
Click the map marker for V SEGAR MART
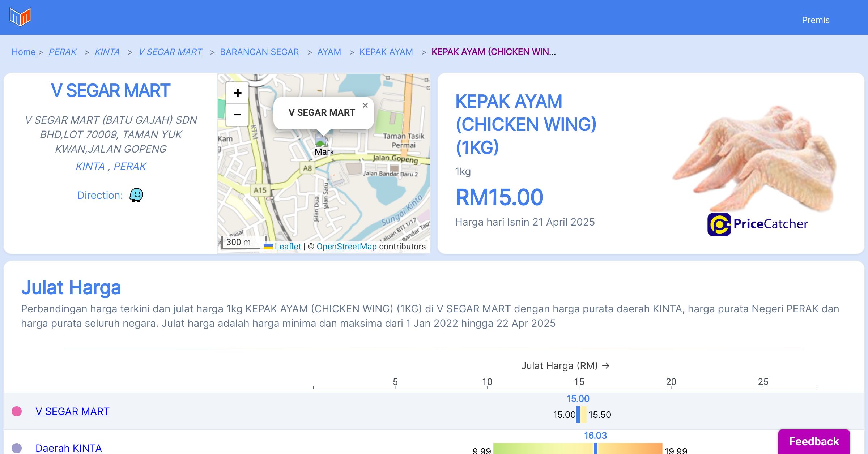322,143
